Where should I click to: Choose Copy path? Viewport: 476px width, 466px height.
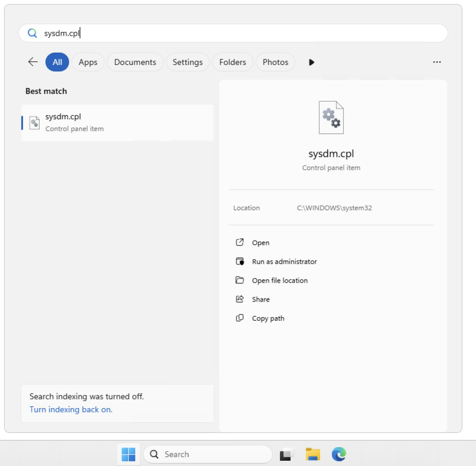[x=268, y=318]
